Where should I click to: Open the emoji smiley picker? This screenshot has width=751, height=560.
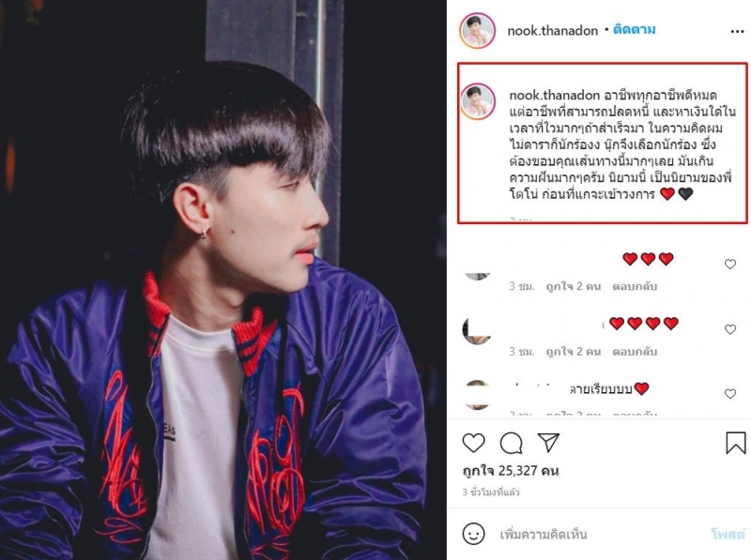473,533
